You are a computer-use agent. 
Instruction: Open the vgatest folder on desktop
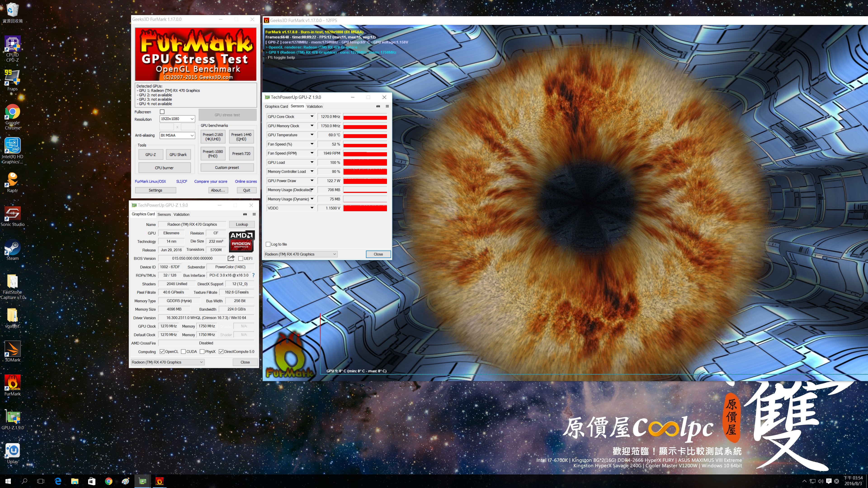tap(12, 318)
